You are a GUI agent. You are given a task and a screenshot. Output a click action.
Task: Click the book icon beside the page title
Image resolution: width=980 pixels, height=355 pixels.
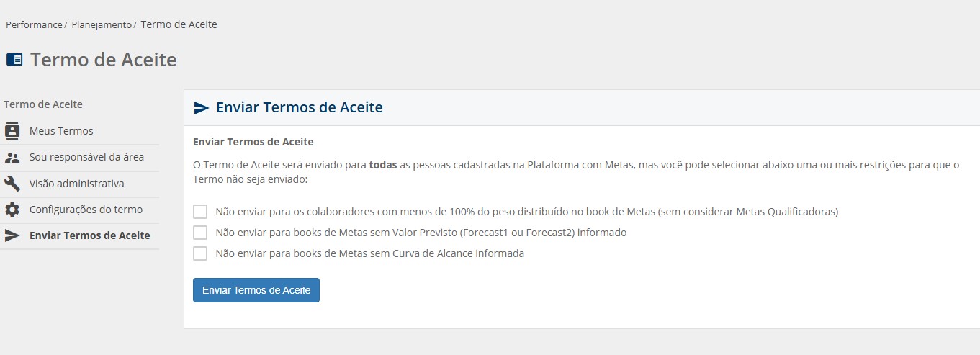[14, 60]
